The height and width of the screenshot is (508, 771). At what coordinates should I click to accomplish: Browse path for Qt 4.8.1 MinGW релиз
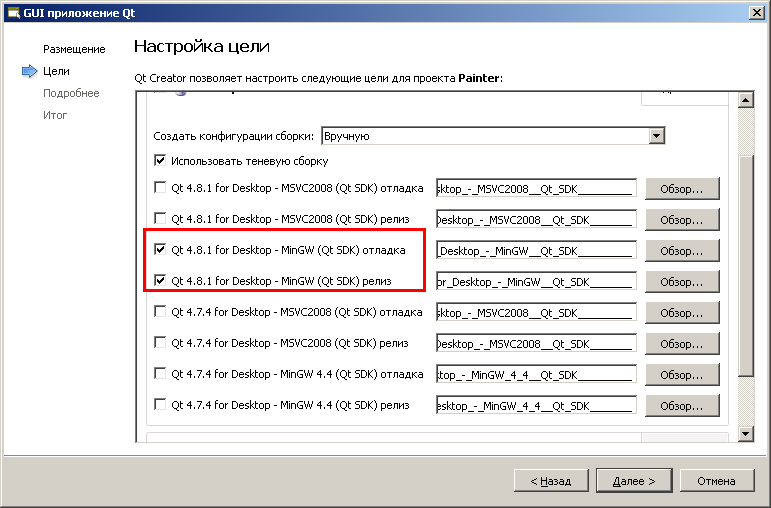[682, 282]
